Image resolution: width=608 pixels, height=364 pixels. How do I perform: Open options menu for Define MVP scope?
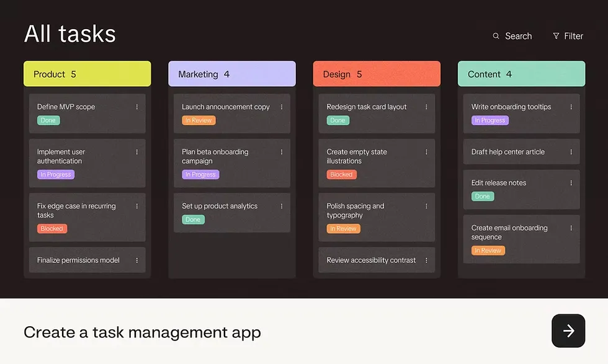point(137,107)
